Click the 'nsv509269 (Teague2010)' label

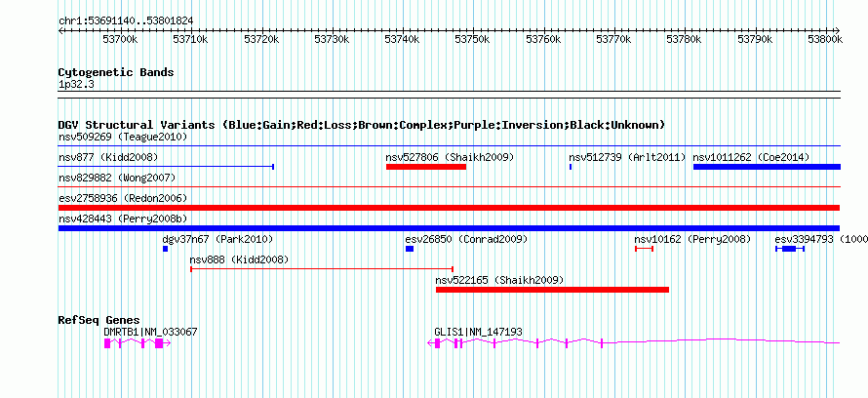[x=122, y=137]
